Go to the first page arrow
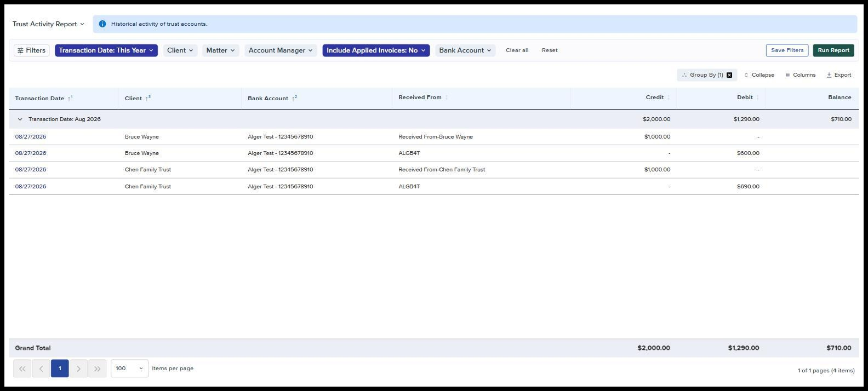 [22, 369]
